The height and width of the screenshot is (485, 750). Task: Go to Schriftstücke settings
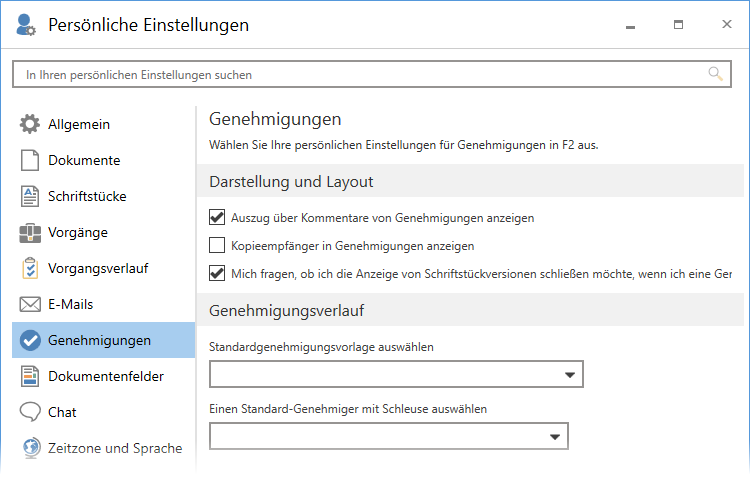tap(103, 196)
